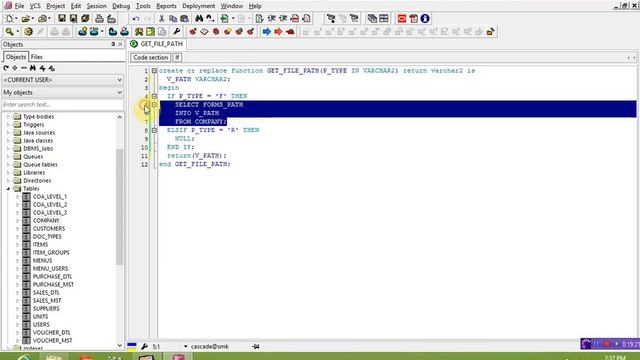Viewport: 640px width, 360px height.
Task: Click the Paste clipboard icon
Action: [184, 18]
